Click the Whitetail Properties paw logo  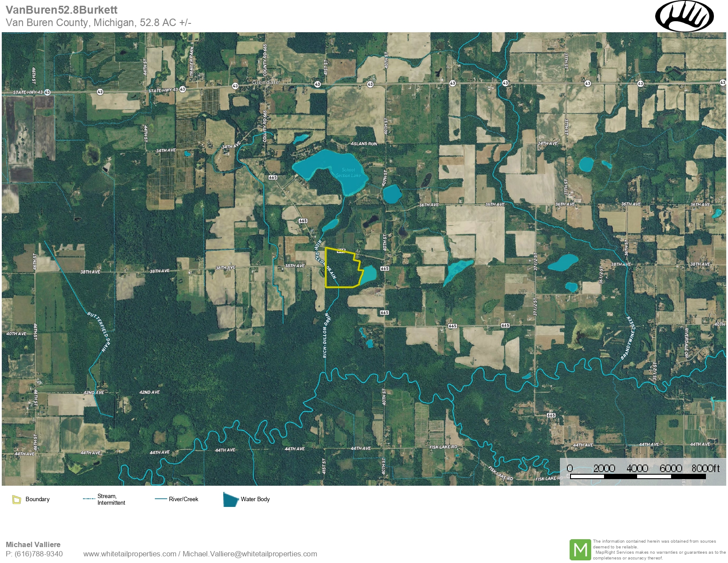pos(684,16)
